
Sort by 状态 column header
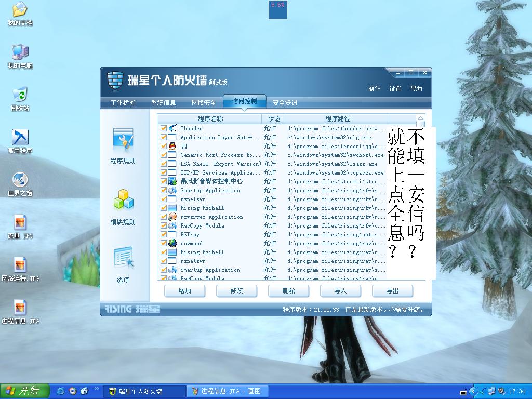pyautogui.click(x=274, y=119)
